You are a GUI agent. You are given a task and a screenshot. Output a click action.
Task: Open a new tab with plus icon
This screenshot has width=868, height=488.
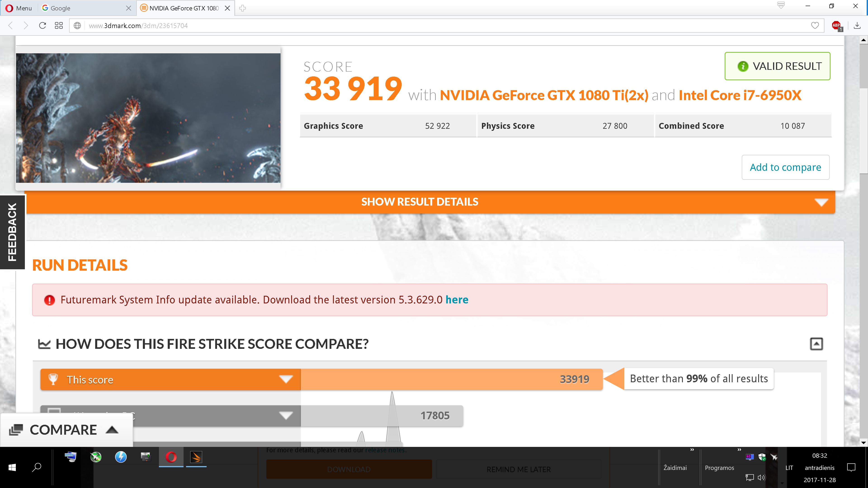pos(242,8)
